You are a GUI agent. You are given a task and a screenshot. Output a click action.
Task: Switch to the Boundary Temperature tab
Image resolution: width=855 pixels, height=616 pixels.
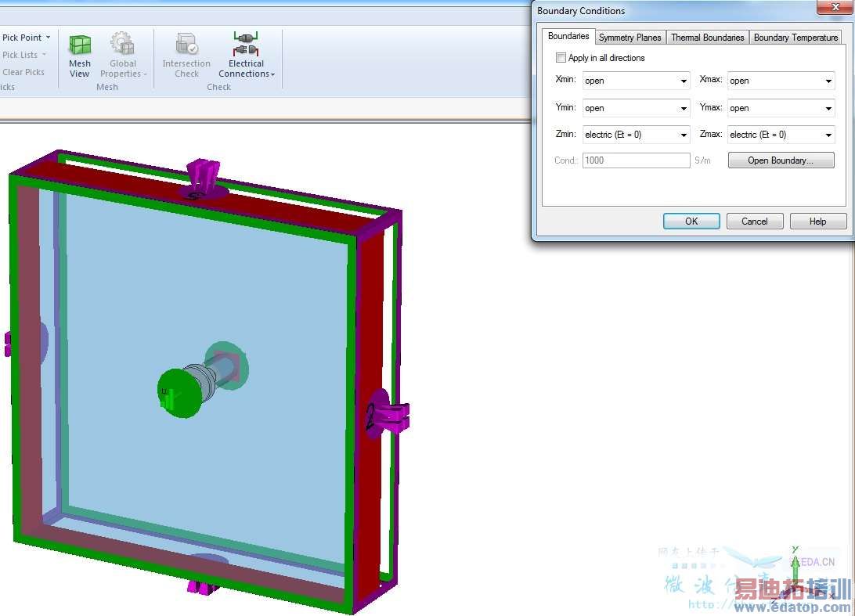click(x=795, y=37)
